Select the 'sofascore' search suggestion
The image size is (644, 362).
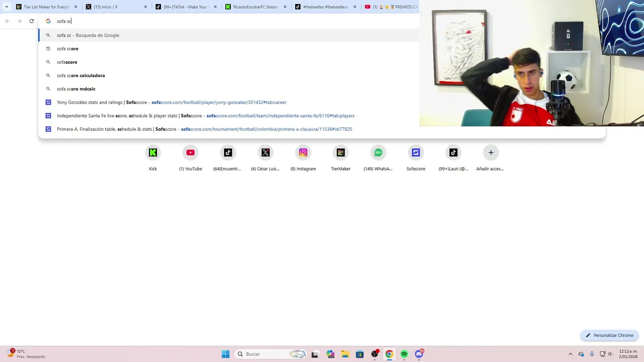click(x=229, y=62)
